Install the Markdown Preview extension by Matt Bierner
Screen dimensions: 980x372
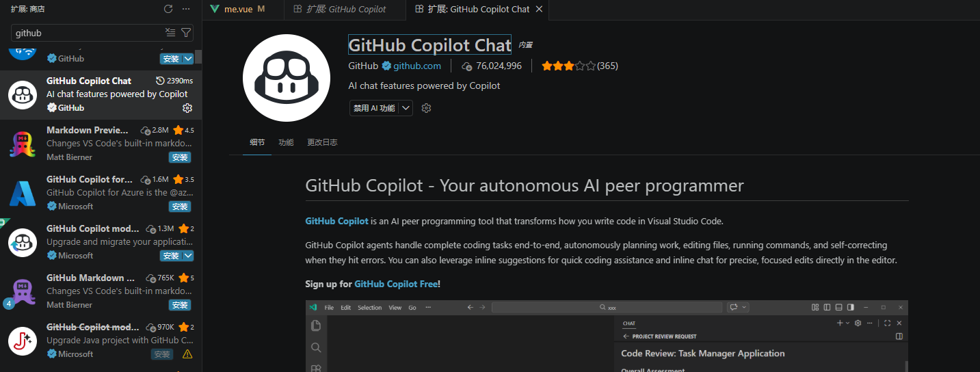(x=180, y=157)
